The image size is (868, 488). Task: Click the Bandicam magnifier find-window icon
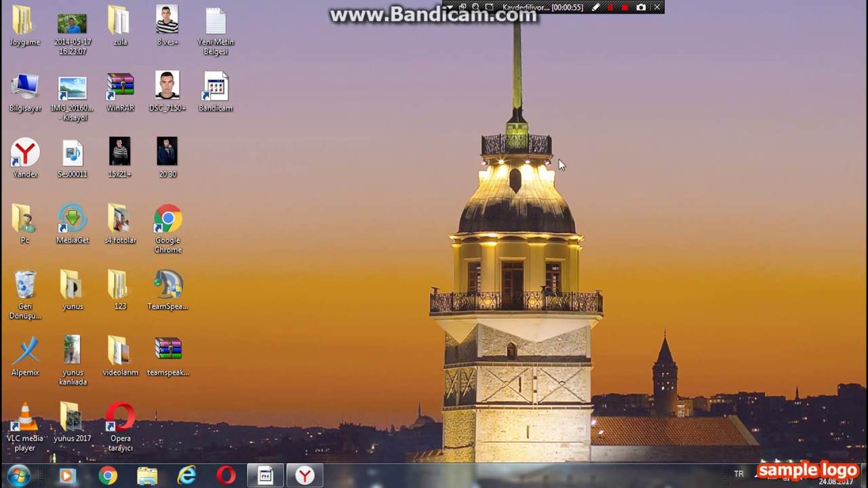(x=475, y=7)
